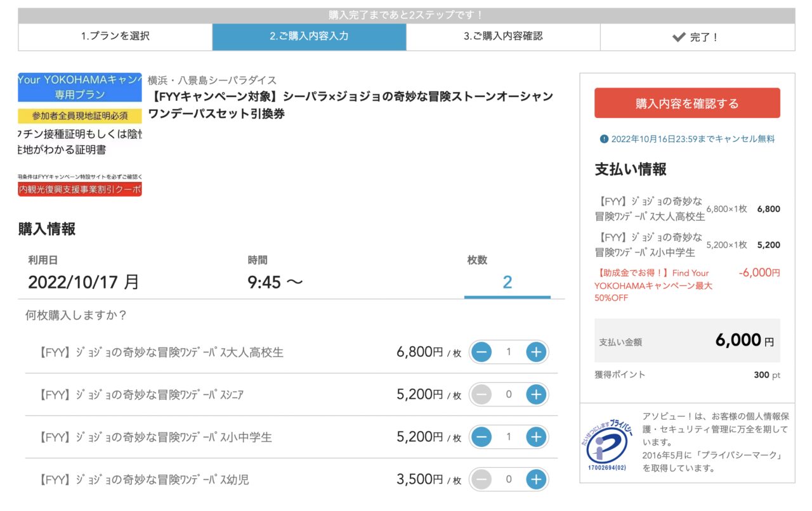This screenshot has width=812, height=511.
Task: Select the 枚数 2 section
Action: pyautogui.click(x=507, y=274)
